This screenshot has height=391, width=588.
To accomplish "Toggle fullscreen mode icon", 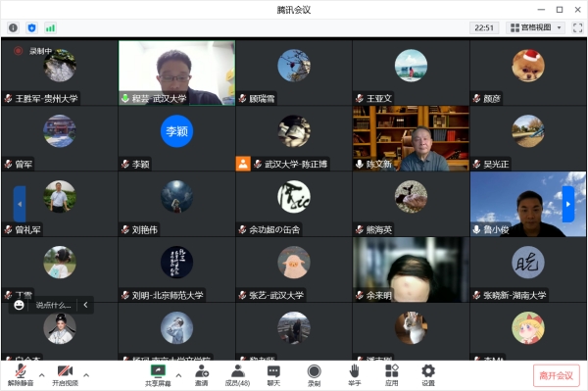I will point(577,27).
